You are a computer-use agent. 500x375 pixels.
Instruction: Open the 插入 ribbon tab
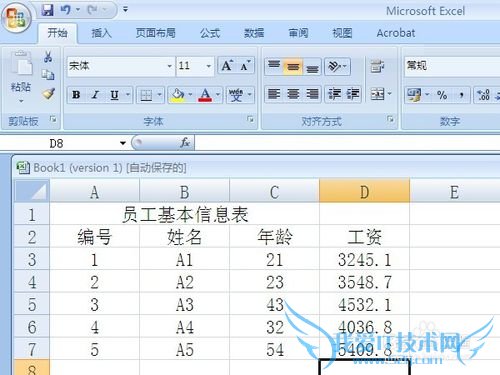[x=102, y=33]
